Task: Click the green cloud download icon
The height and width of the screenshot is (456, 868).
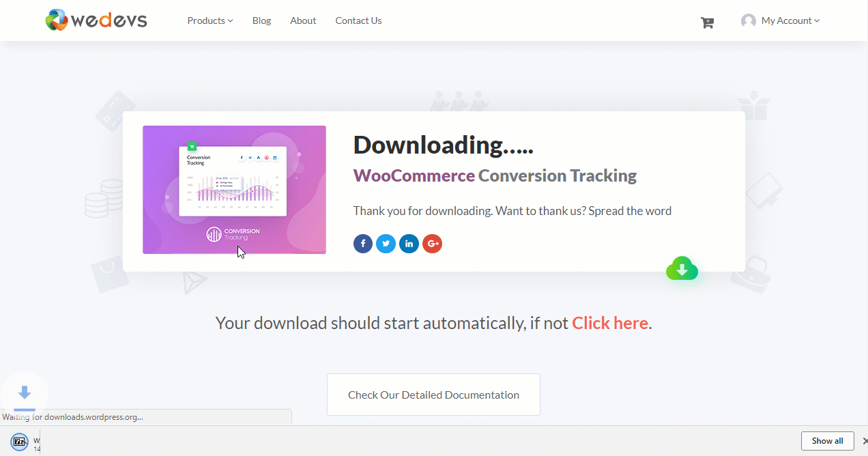Action: (x=682, y=268)
